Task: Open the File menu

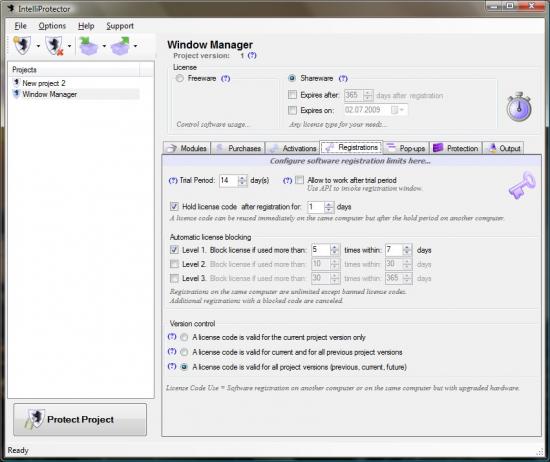Action: point(20,26)
